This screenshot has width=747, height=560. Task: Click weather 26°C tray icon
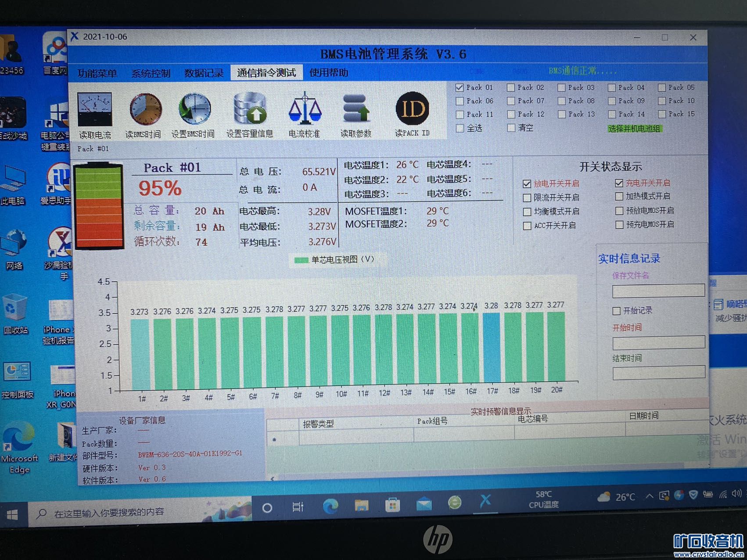point(616,497)
